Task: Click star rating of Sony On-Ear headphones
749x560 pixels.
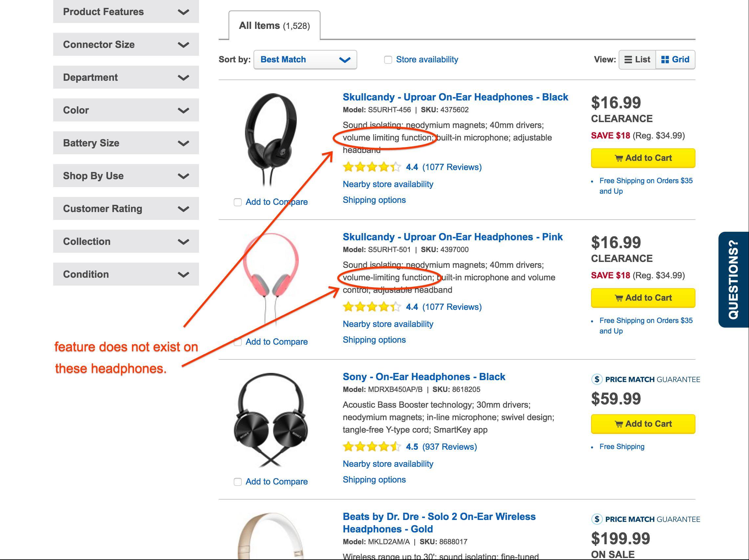Action: [371, 446]
